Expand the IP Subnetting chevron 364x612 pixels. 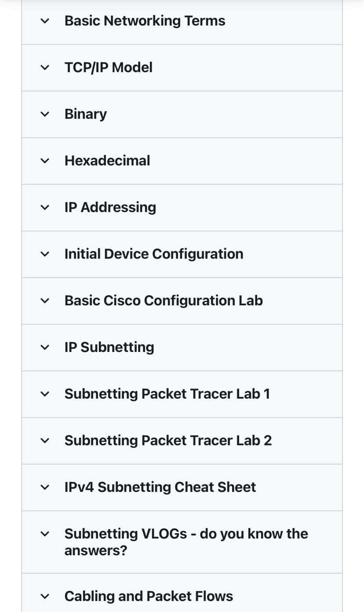pyautogui.click(x=45, y=348)
